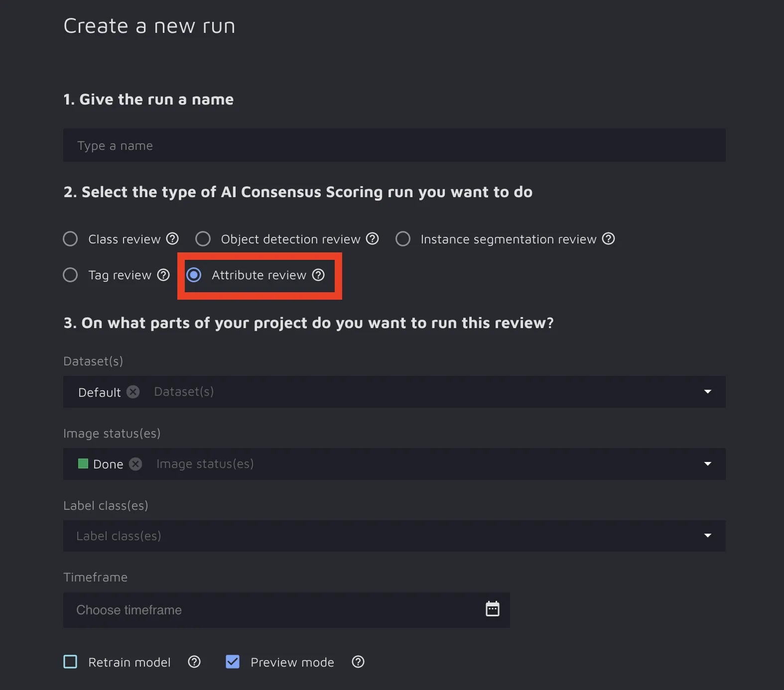Click the question mark beside Tag review
Image resolution: width=784 pixels, height=690 pixels.
163,275
